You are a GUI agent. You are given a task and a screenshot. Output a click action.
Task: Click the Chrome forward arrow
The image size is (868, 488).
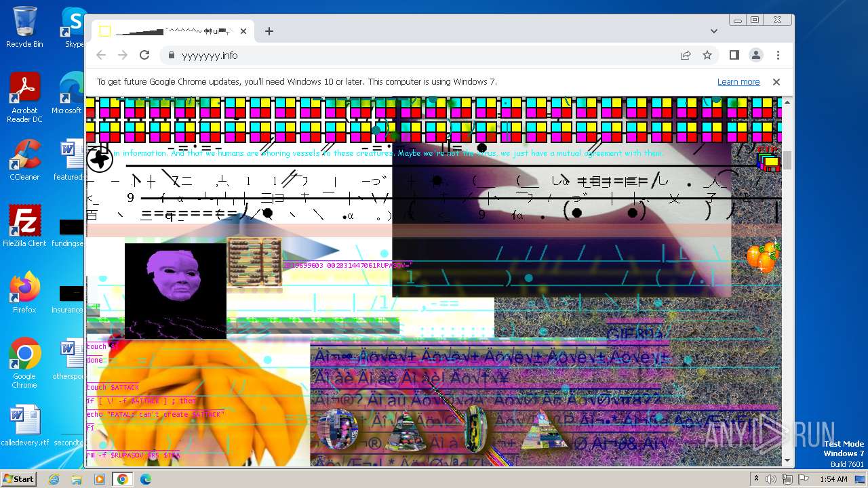[x=123, y=55]
